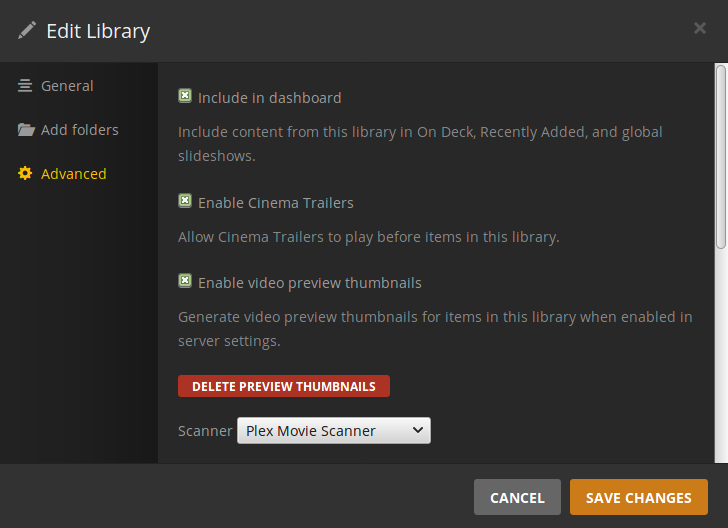This screenshot has height=528, width=728.
Task: Uncheck Include in dashboard checkbox
Action: point(185,97)
